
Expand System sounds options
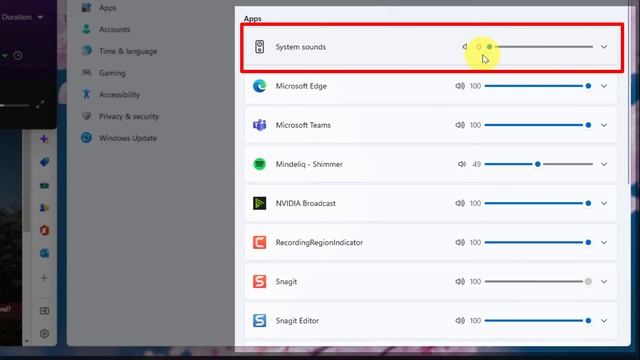tap(604, 47)
